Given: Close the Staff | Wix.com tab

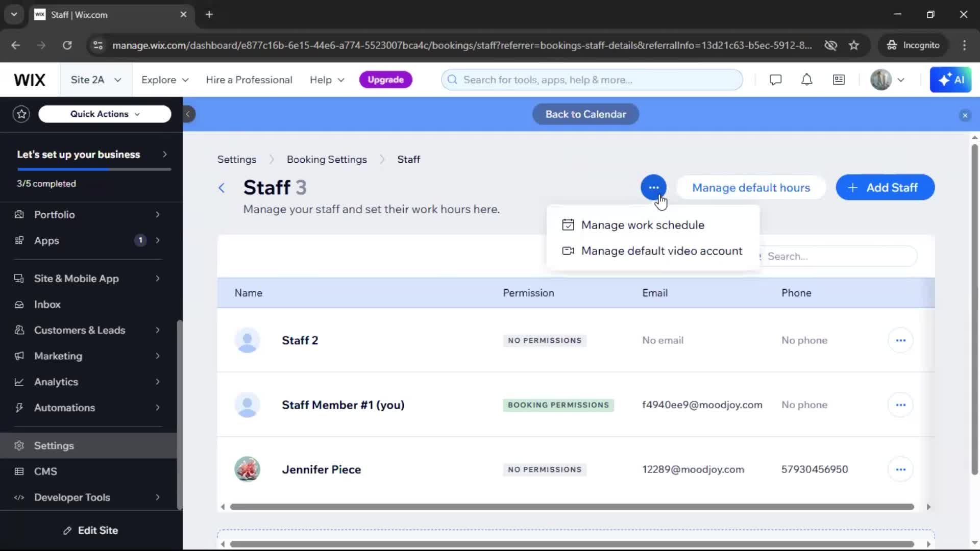Looking at the screenshot, I should click(183, 14).
